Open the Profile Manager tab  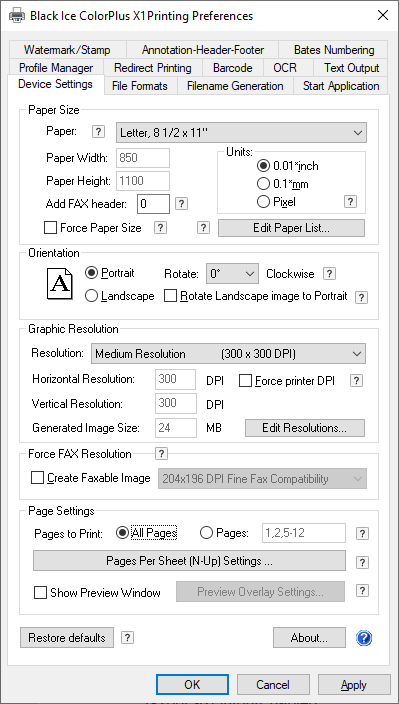(56, 68)
